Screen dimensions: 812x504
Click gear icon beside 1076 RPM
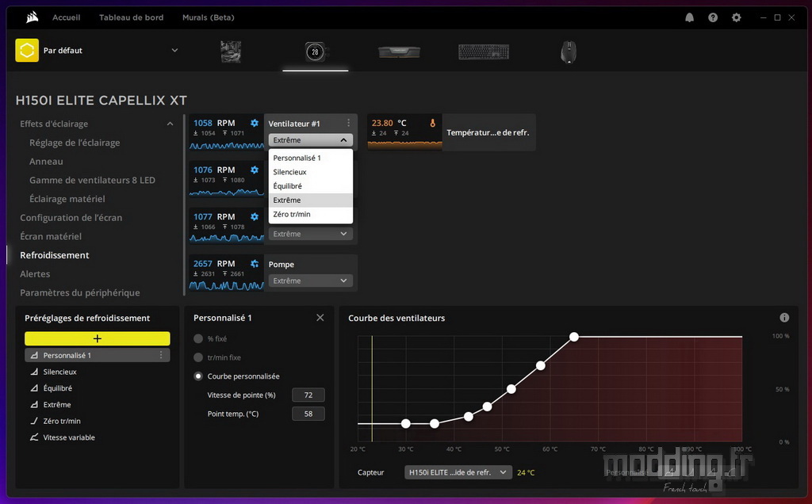click(255, 170)
